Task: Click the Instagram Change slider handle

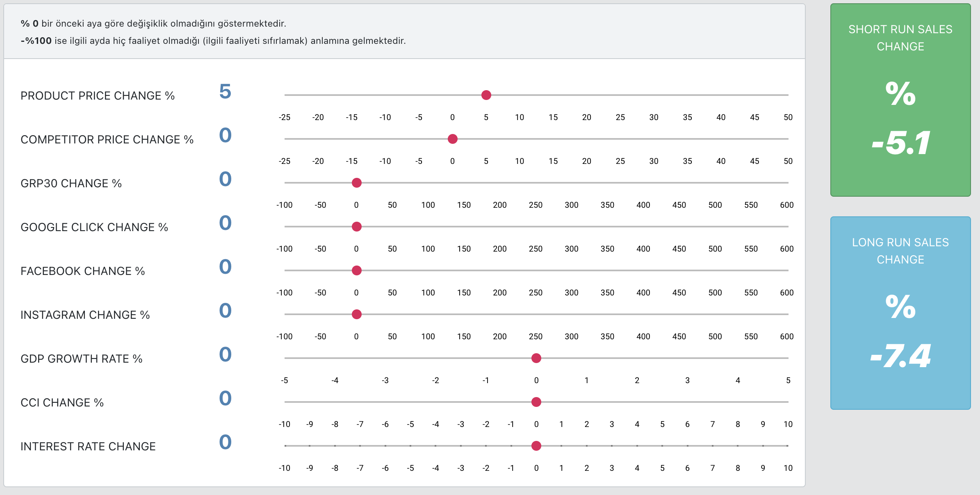Action: tap(356, 314)
